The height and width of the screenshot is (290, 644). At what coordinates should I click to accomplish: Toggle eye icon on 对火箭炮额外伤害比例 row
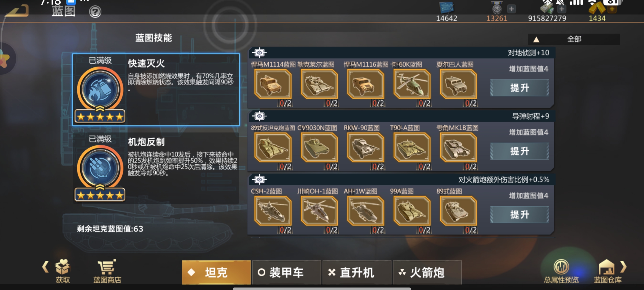coord(259,179)
